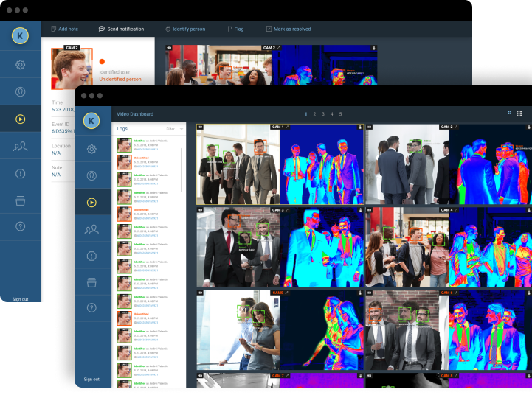The width and height of the screenshot is (532, 395).
Task: Expand CAM 4 to fullscreen
Action: 456,210
